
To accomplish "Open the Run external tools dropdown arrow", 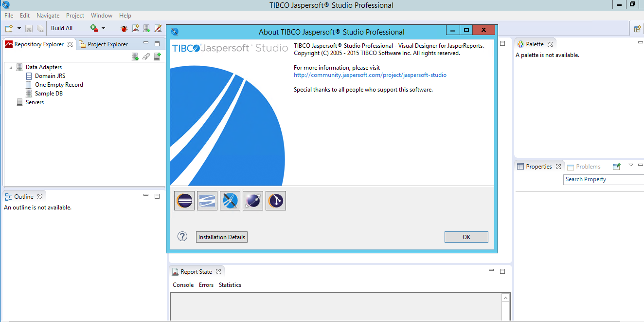I will click(x=103, y=29).
